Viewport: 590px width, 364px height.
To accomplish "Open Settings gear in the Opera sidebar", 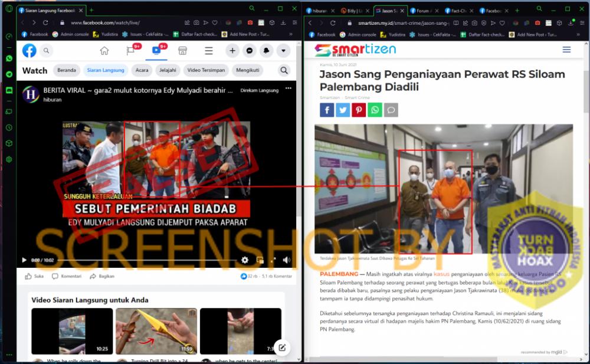I will point(9,160).
